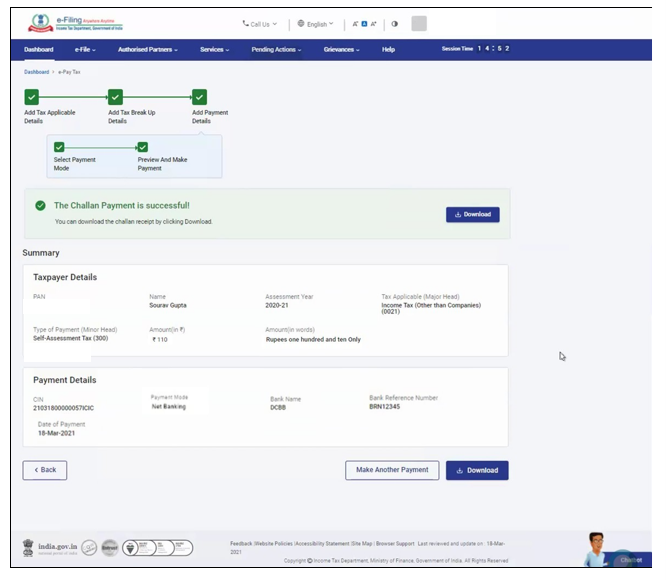The image size is (666, 580).
Task: Click the user profile avatar
Action: click(419, 23)
